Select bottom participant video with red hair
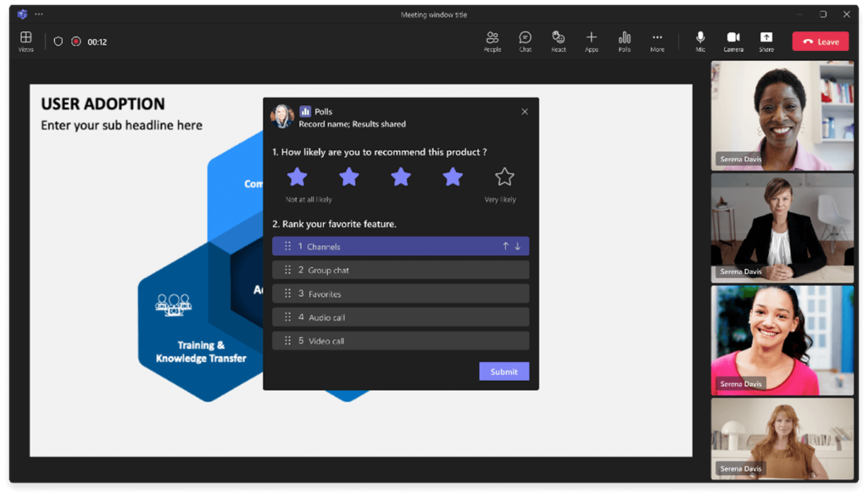Image resolution: width=868 pixels, height=497 pixels. point(782,438)
